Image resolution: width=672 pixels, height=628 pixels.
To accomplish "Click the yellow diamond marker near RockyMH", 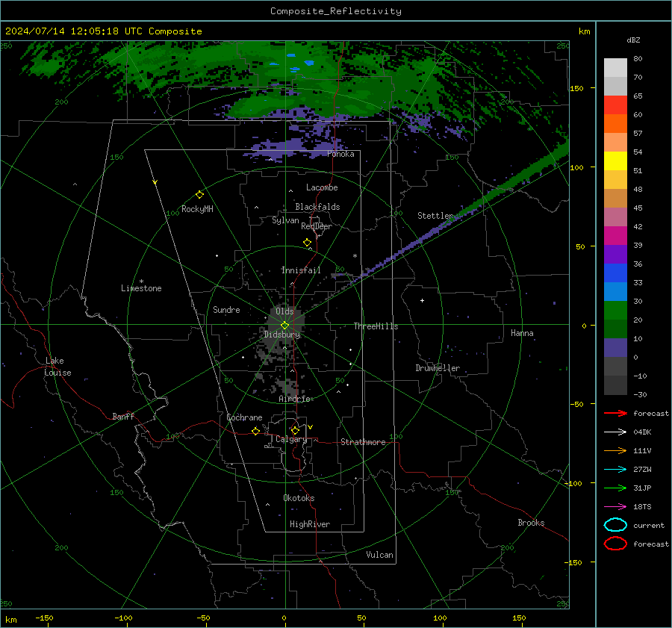I will click(x=199, y=195).
